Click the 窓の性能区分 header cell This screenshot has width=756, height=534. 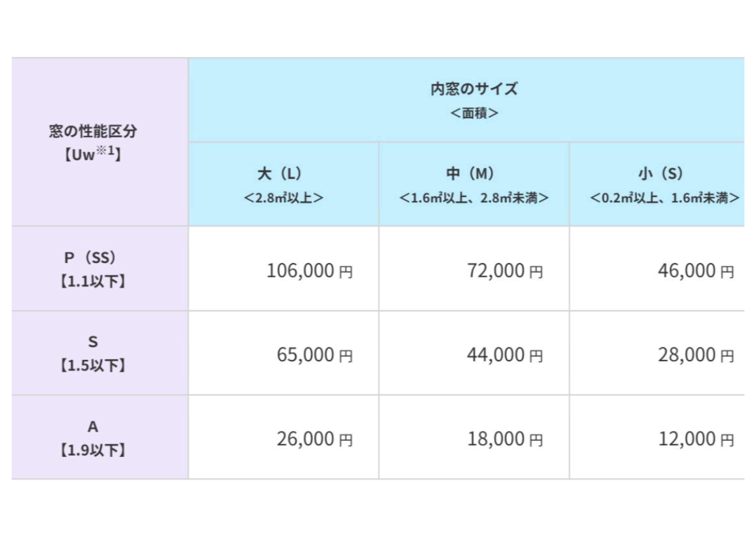pyautogui.click(x=100, y=142)
